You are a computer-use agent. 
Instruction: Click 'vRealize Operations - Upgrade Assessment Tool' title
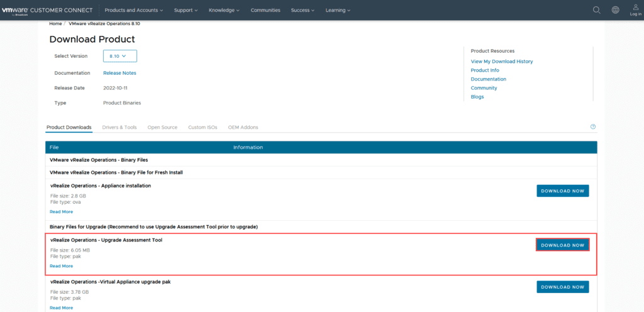pos(106,240)
